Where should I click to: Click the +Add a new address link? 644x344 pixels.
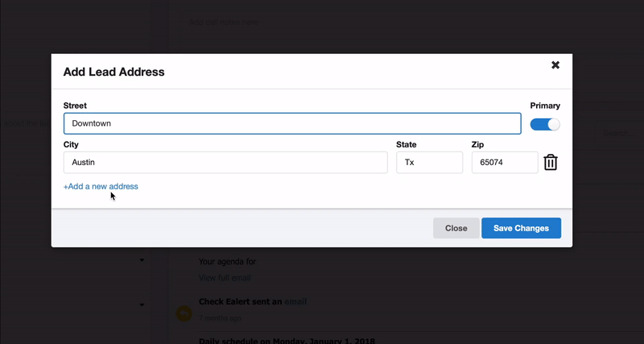(101, 186)
